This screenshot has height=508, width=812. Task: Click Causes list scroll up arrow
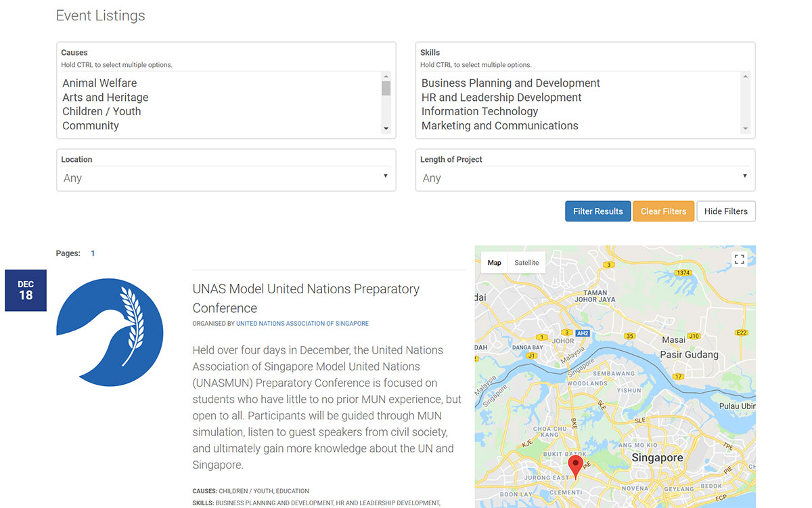click(x=386, y=77)
